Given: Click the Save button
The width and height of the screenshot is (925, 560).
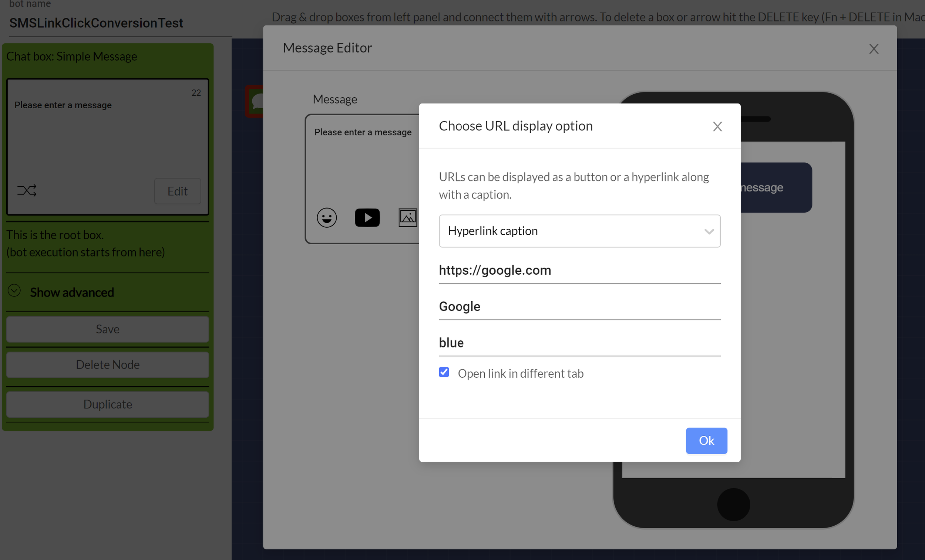Looking at the screenshot, I should 108,329.
